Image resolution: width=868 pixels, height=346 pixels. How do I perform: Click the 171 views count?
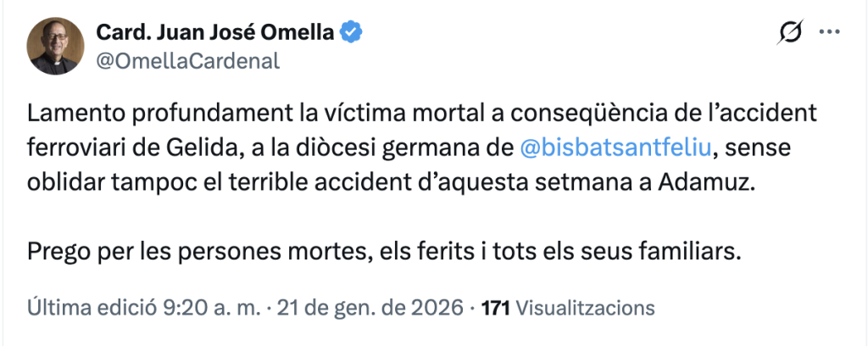[x=495, y=306]
